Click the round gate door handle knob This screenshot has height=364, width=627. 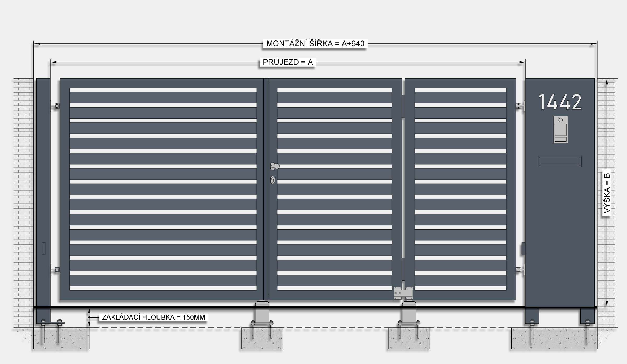click(x=276, y=166)
